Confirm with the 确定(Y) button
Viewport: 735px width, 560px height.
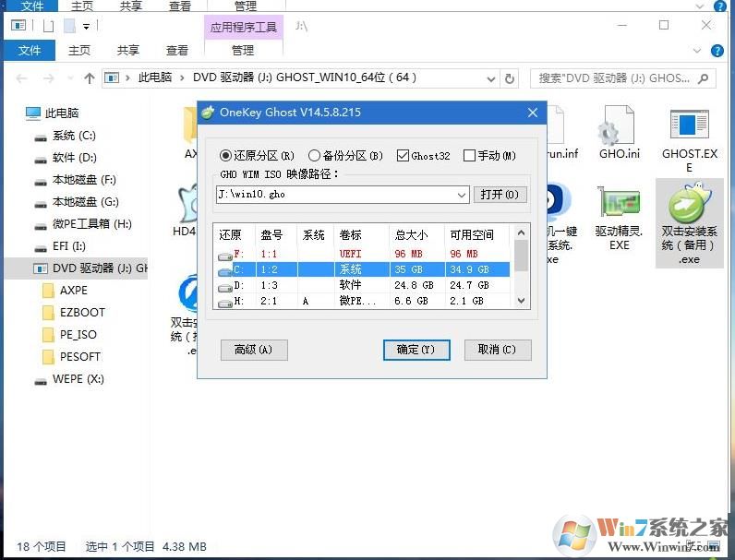pos(416,350)
